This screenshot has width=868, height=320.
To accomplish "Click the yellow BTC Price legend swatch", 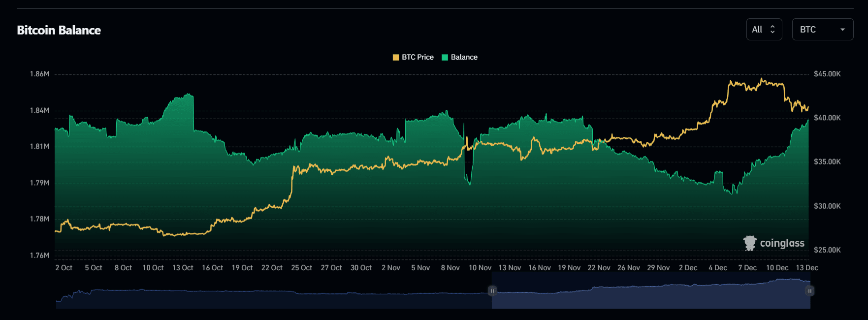I will coord(396,57).
